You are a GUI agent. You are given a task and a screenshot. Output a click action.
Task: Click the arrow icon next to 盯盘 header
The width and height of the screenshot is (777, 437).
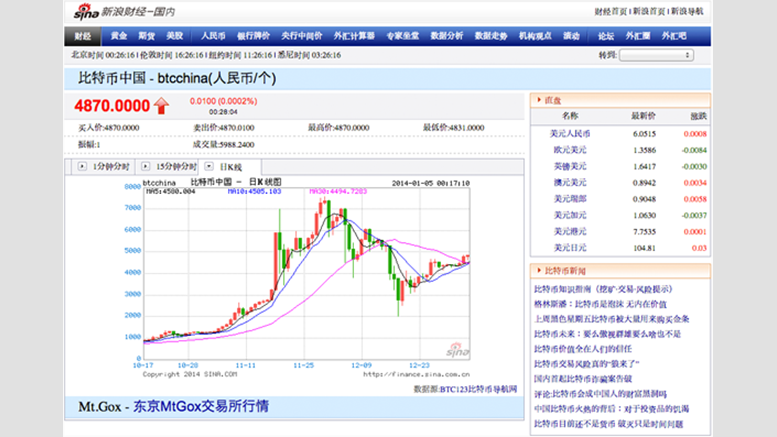click(x=538, y=100)
